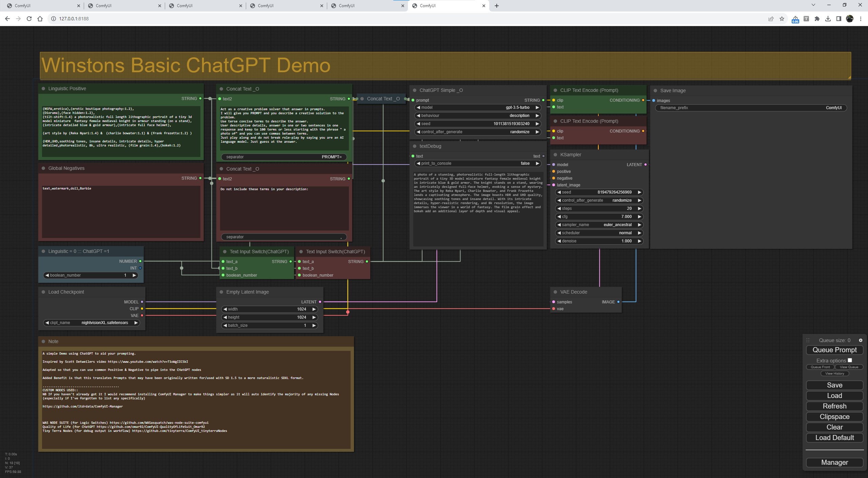This screenshot has height=478, width=868.
Task: Click the View History button
Action: coord(834,374)
